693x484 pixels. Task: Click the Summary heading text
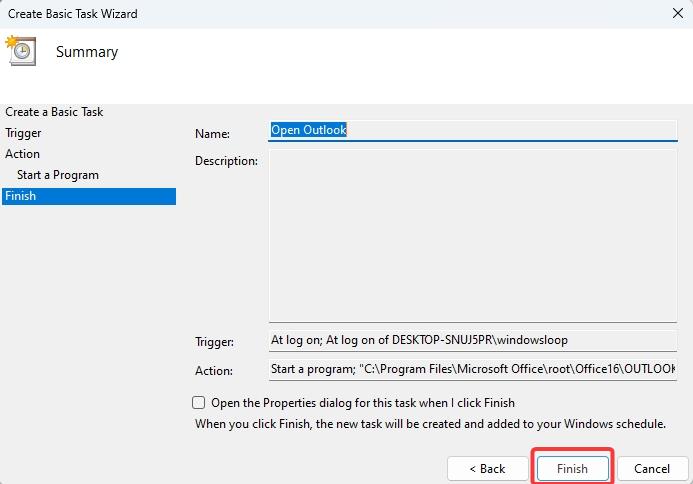tap(87, 52)
